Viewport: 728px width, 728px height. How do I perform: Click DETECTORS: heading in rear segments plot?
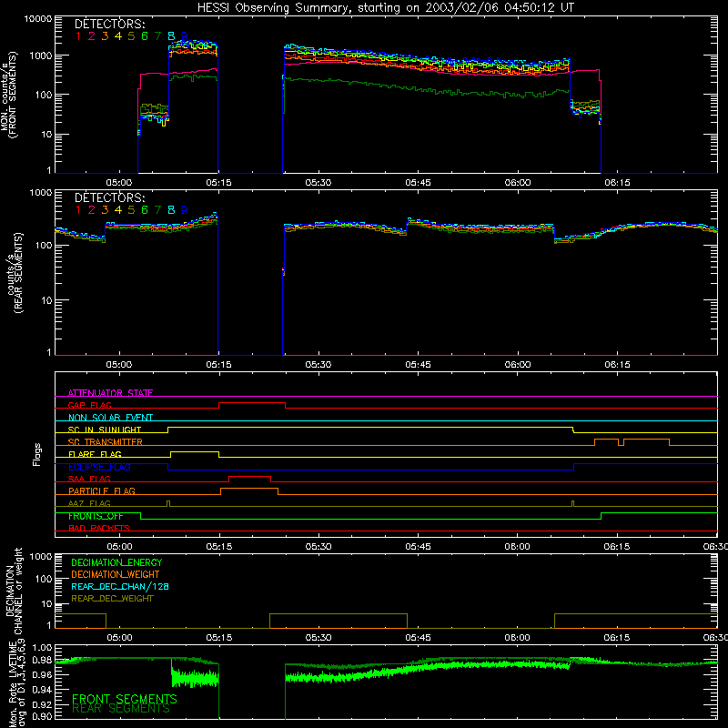tap(110, 197)
